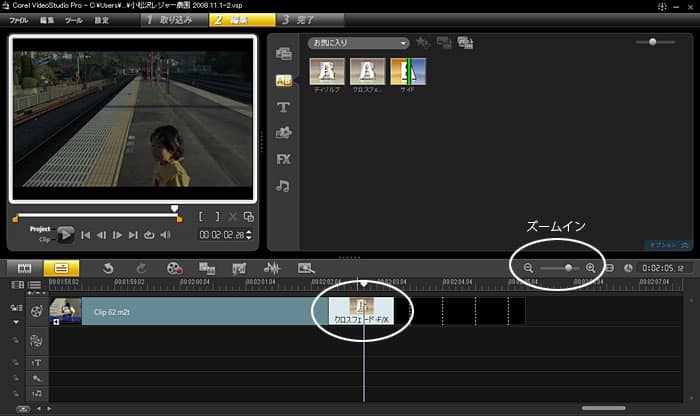Click the Video Track button
The image size is (700, 416).
click(36, 311)
